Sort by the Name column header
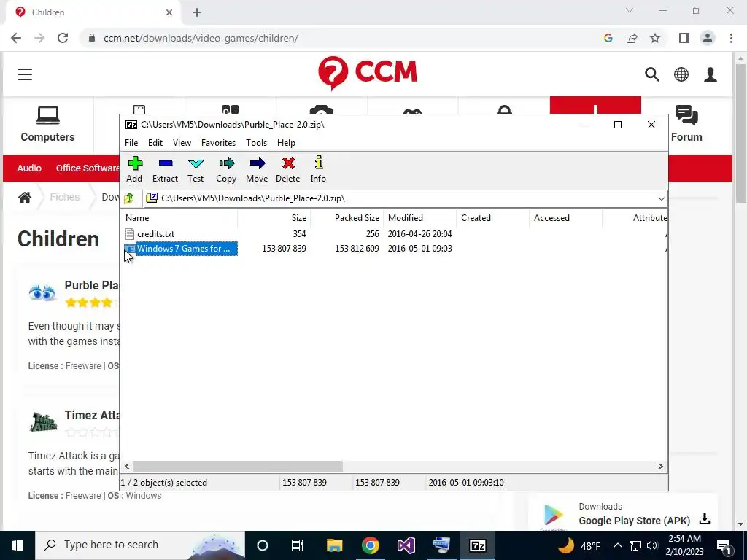 180,218
